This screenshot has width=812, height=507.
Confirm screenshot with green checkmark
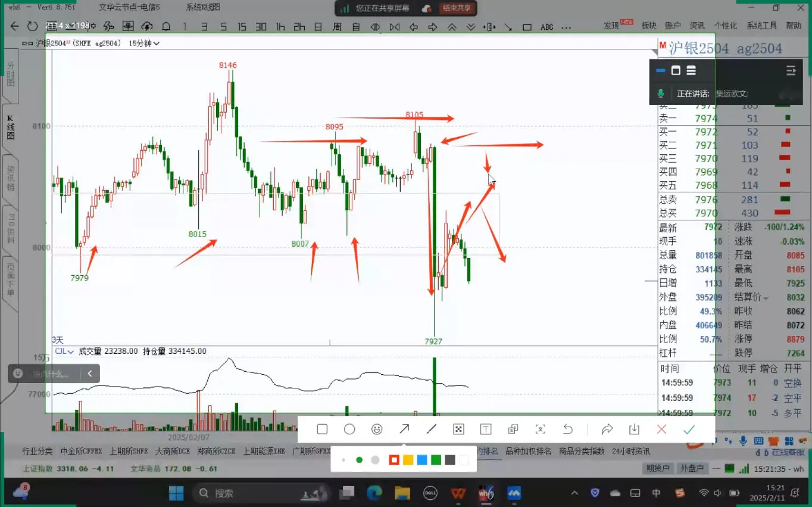[689, 429]
